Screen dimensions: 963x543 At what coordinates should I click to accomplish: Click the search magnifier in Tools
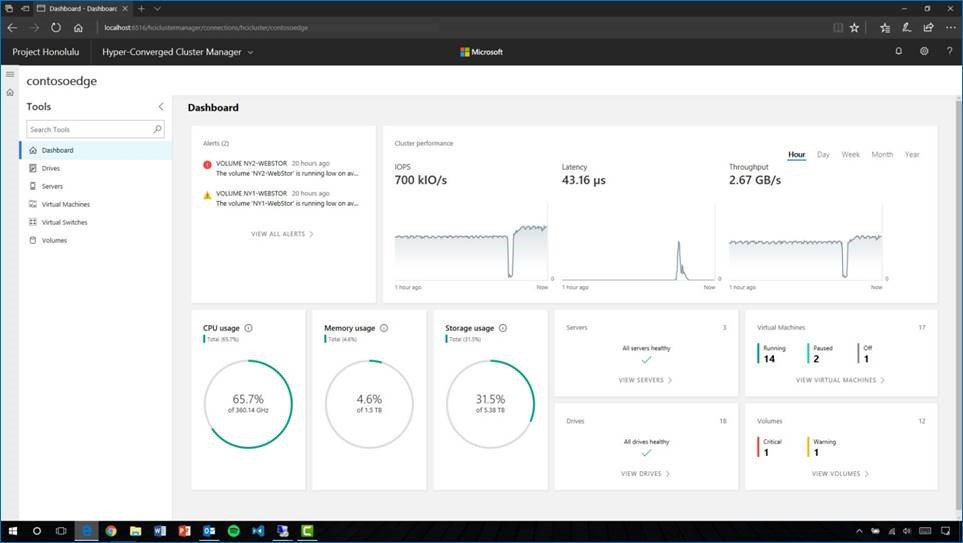[x=157, y=129]
